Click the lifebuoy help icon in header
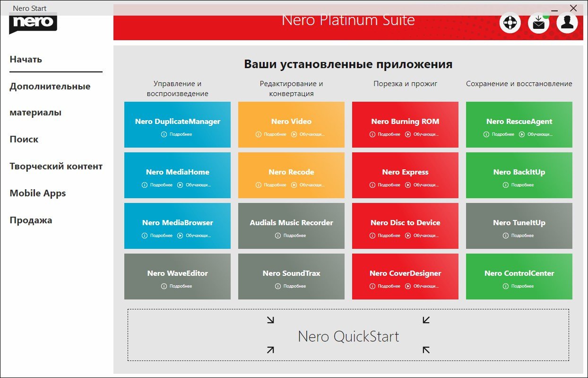The image size is (588, 378). [x=510, y=23]
